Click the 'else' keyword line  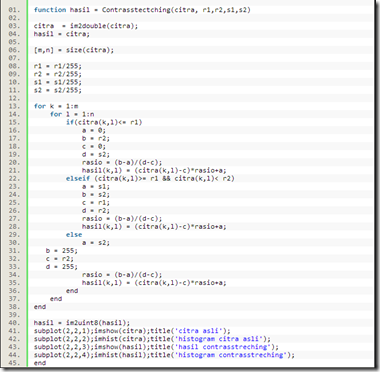[x=74, y=234]
